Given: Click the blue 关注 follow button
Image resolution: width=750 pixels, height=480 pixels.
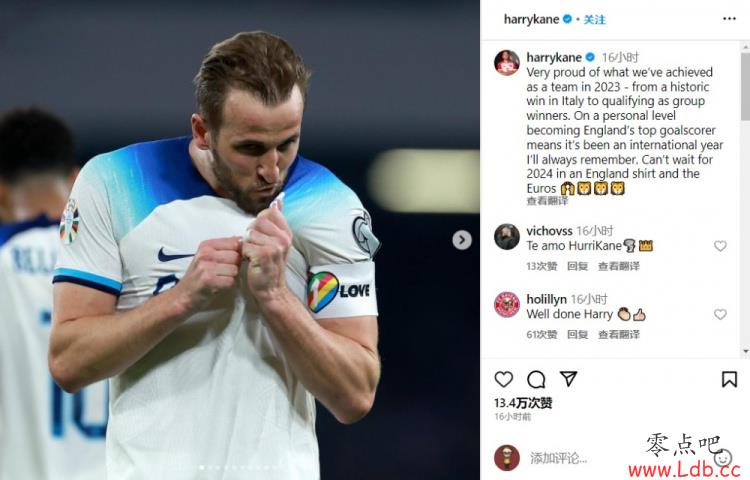Looking at the screenshot, I should [x=595, y=20].
